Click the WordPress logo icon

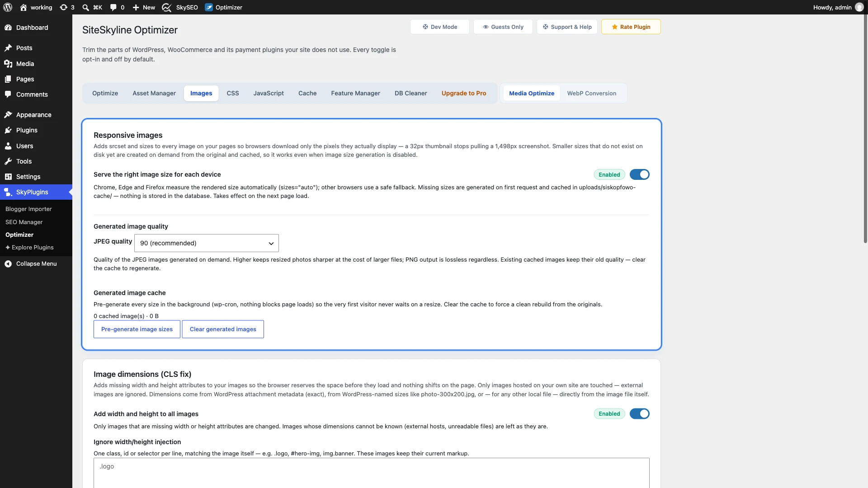(x=8, y=7)
